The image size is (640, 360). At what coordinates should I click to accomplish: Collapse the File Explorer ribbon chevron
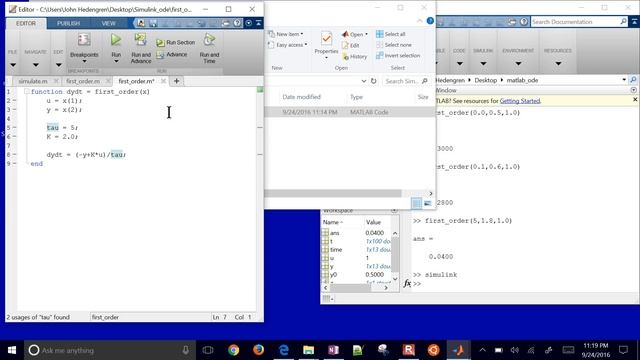click(x=420, y=20)
